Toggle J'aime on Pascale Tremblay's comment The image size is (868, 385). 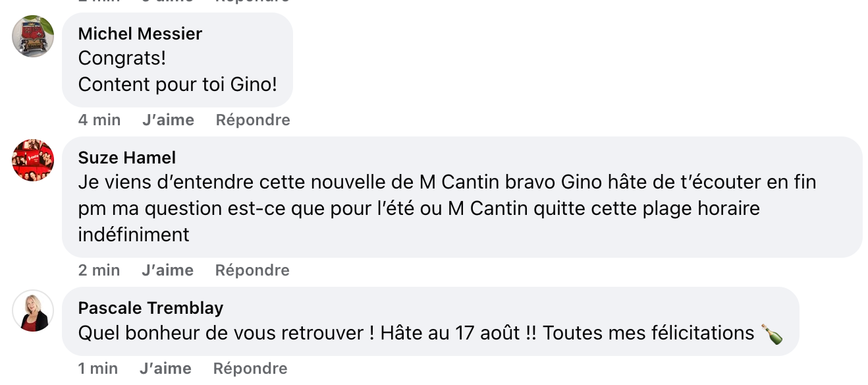pos(165,368)
